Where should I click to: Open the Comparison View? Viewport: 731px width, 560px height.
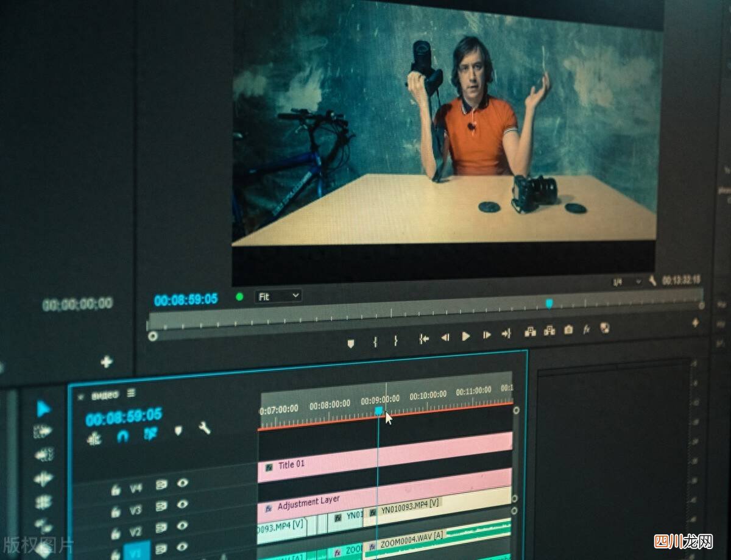tap(605, 328)
